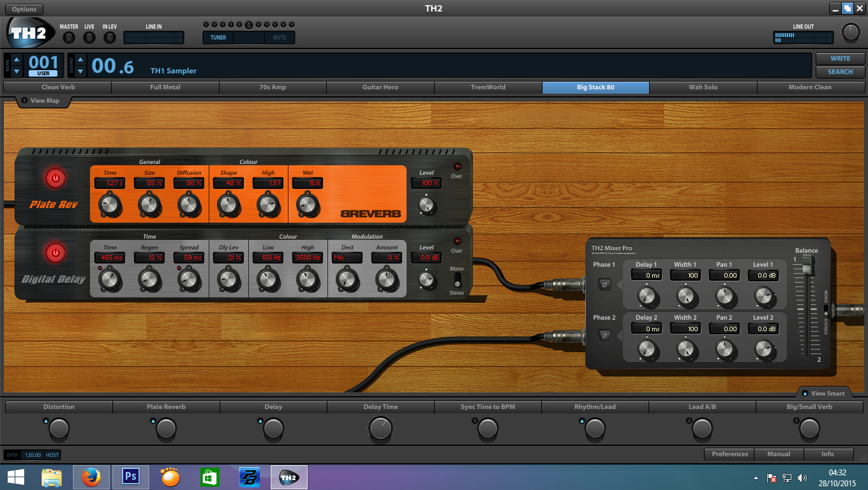The width and height of the screenshot is (868, 490).
Task: Flip the Digital Delay Mono/Stereo switch
Action: [457, 280]
